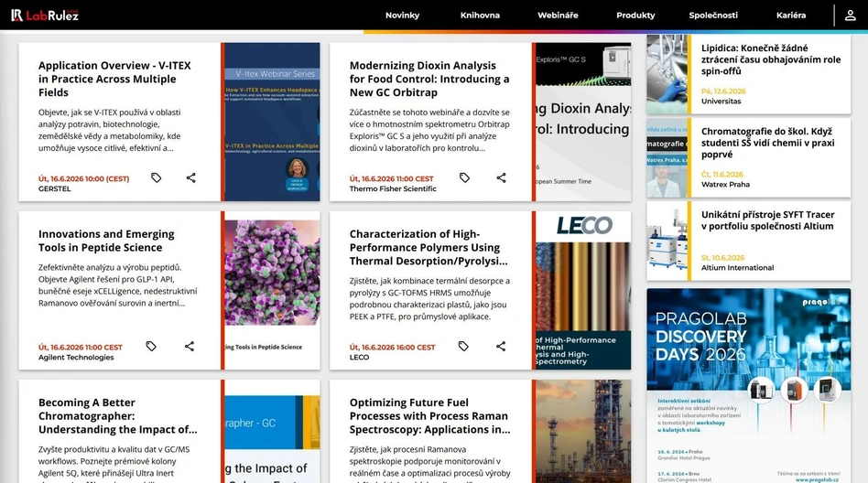Open 'Becoming A Better Chromatographer' title
The width and height of the screenshot is (868, 483).
tap(117, 416)
